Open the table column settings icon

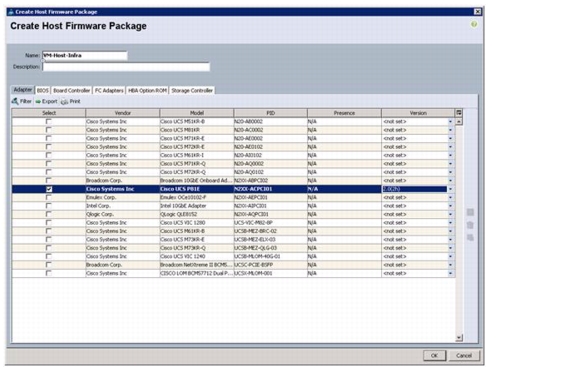pos(459,113)
